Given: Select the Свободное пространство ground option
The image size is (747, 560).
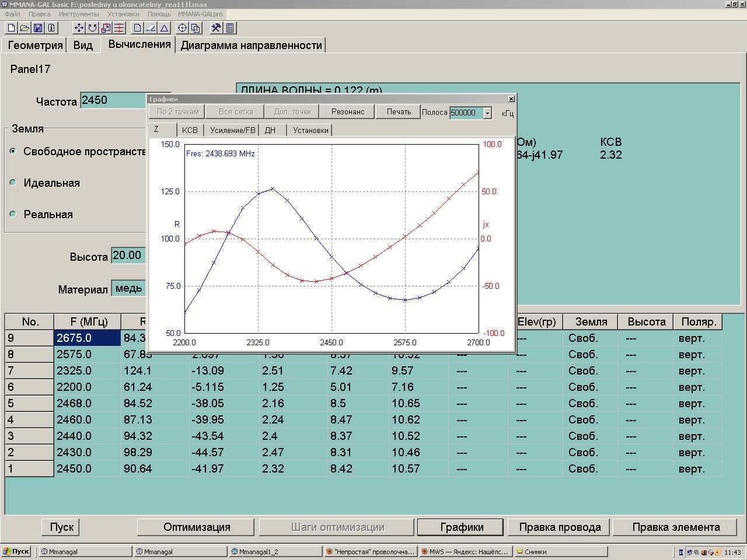Looking at the screenshot, I should pyautogui.click(x=13, y=151).
